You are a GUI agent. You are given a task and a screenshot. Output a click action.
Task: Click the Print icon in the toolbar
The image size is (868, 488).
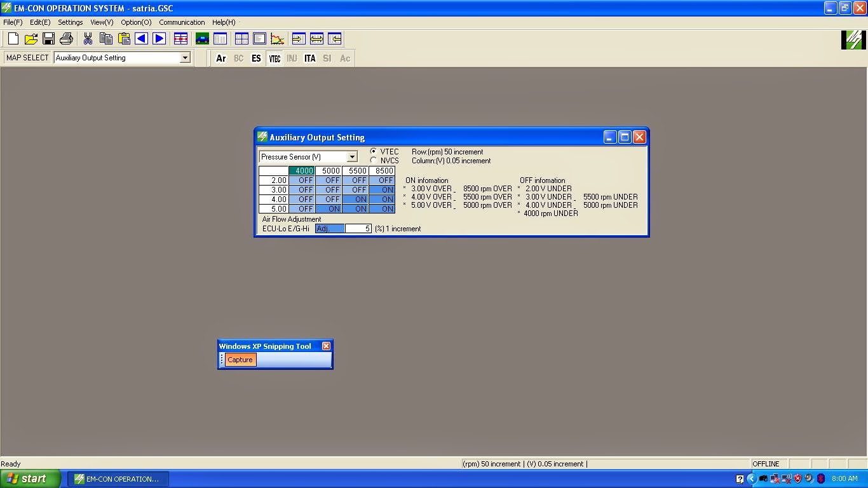coord(66,39)
